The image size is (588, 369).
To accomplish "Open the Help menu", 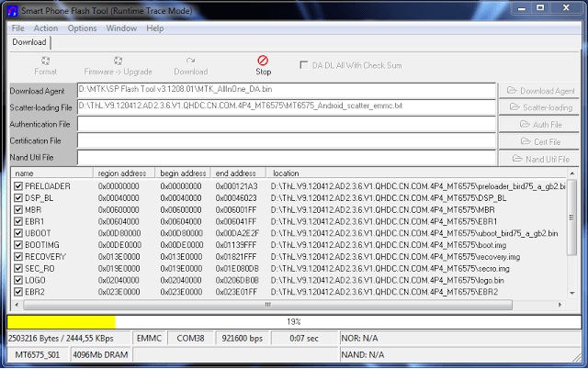I will pyautogui.click(x=155, y=28).
